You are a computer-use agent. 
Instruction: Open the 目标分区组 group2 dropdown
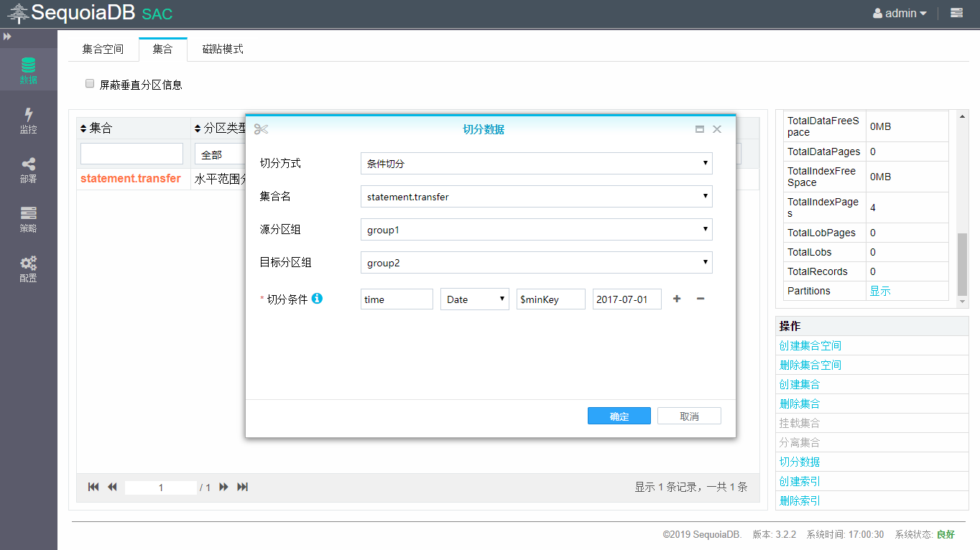[x=536, y=263]
